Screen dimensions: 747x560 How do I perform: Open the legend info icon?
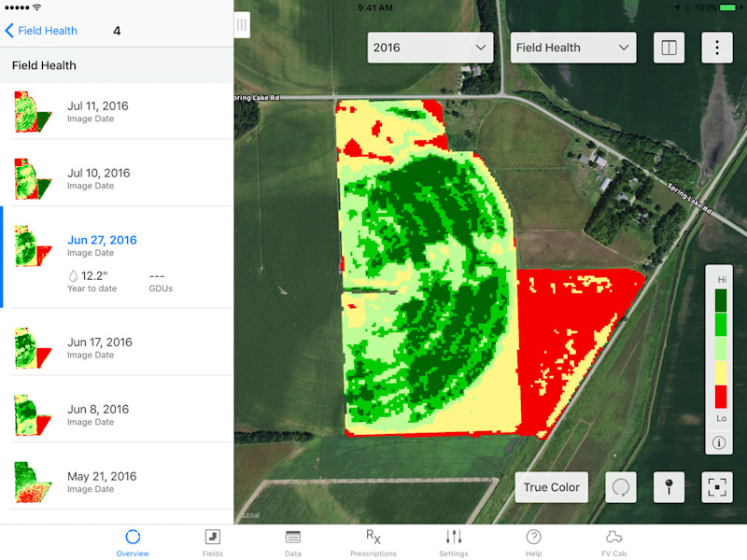point(720,442)
